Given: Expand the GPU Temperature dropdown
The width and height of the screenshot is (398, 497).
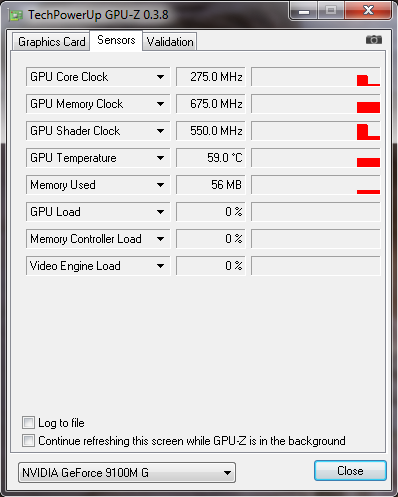Looking at the screenshot, I should pyautogui.click(x=160, y=158).
